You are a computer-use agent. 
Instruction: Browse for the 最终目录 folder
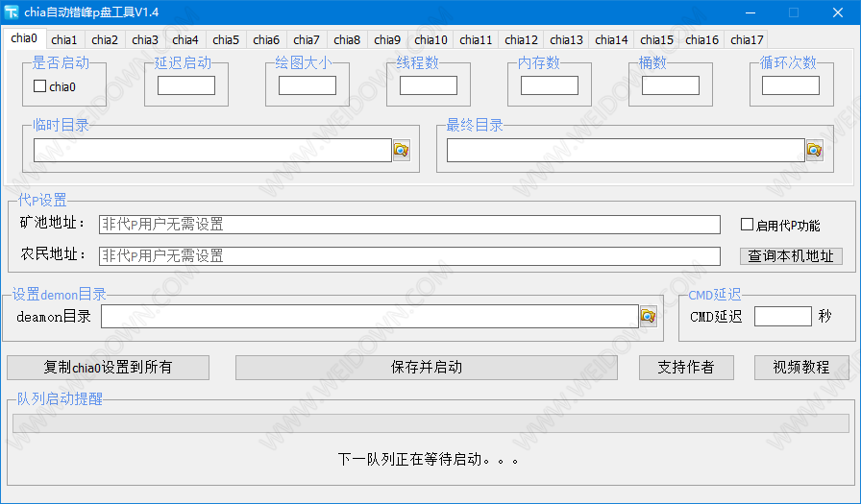tap(814, 150)
